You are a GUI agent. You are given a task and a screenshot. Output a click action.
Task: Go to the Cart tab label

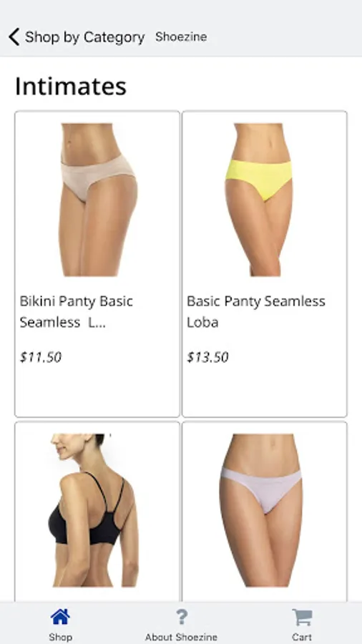tap(302, 637)
